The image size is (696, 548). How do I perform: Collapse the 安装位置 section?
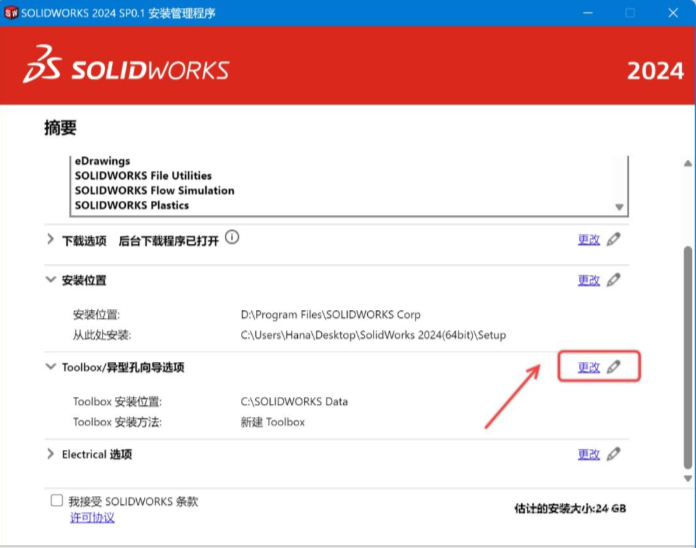point(51,280)
